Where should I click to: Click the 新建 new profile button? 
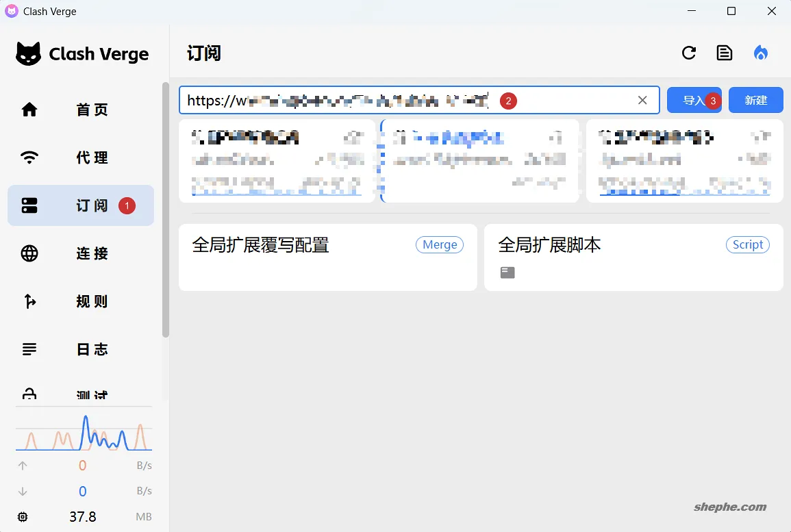(x=755, y=100)
